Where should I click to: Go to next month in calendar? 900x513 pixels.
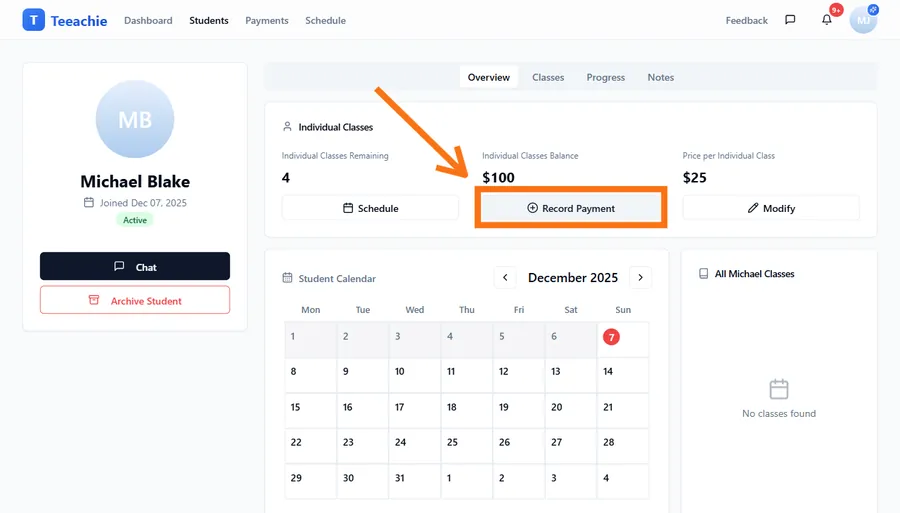pos(640,278)
